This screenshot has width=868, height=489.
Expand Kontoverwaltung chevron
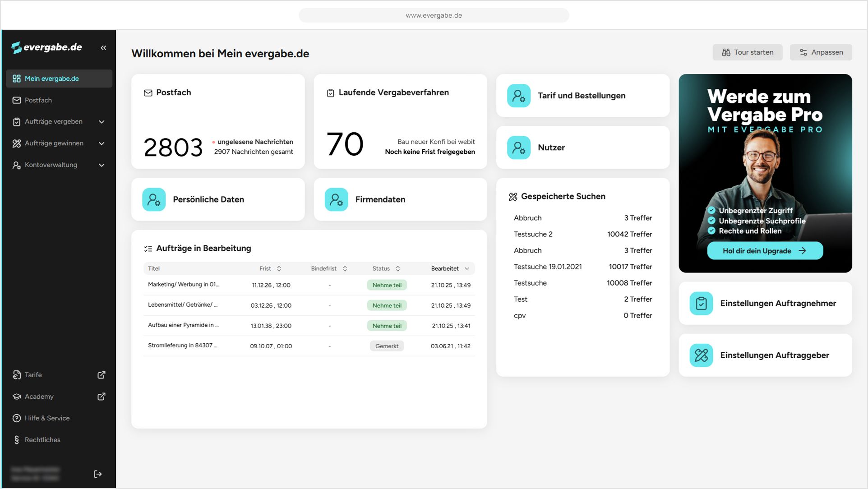102,165
